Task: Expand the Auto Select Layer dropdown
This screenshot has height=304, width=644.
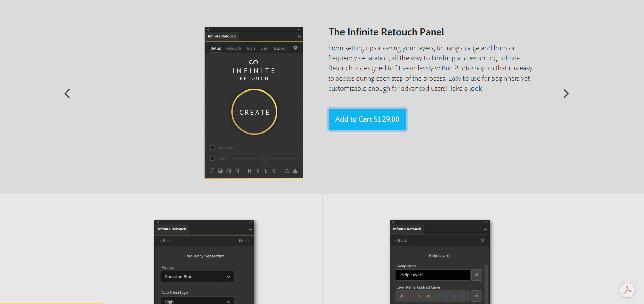Action: pyautogui.click(x=197, y=301)
